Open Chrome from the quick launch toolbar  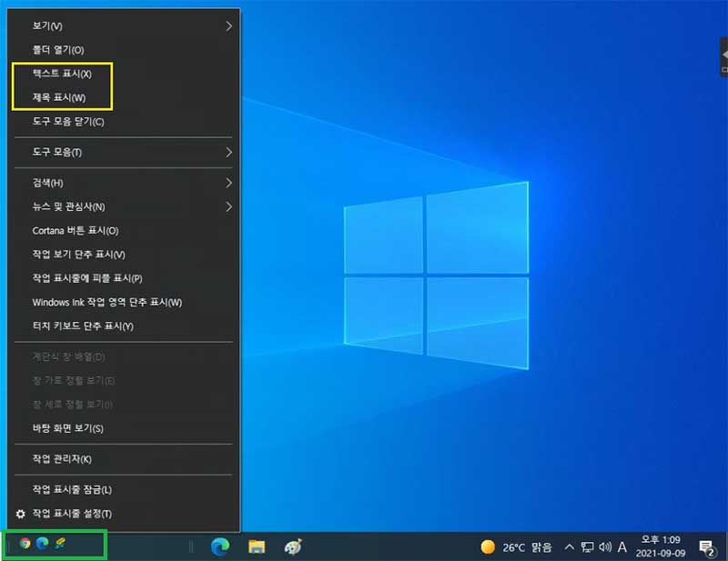point(25,543)
